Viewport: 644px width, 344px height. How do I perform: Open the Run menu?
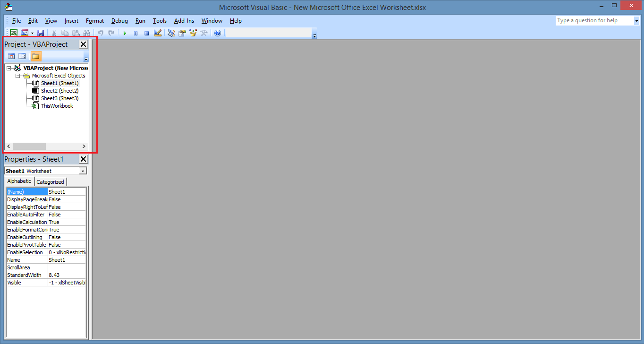140,21
